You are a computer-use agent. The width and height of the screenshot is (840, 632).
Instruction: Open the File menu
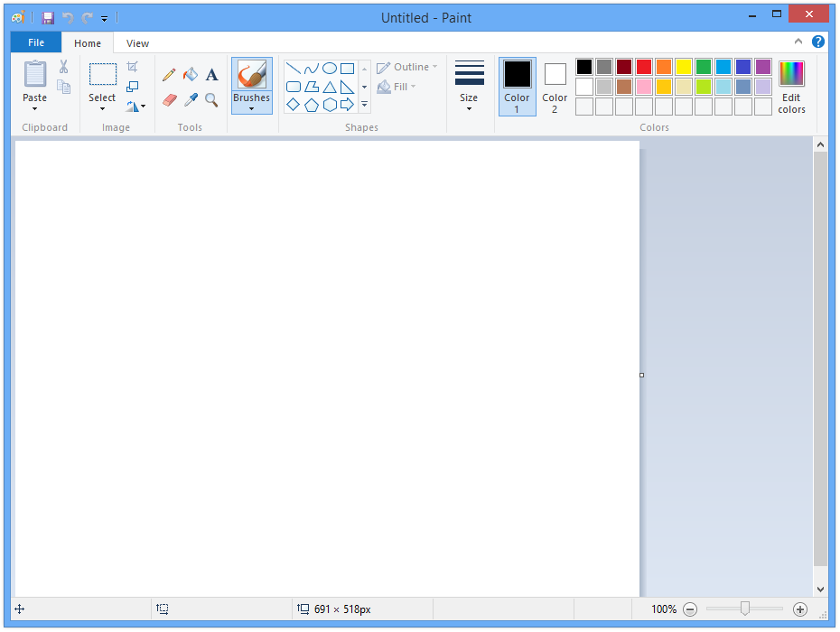36,42
